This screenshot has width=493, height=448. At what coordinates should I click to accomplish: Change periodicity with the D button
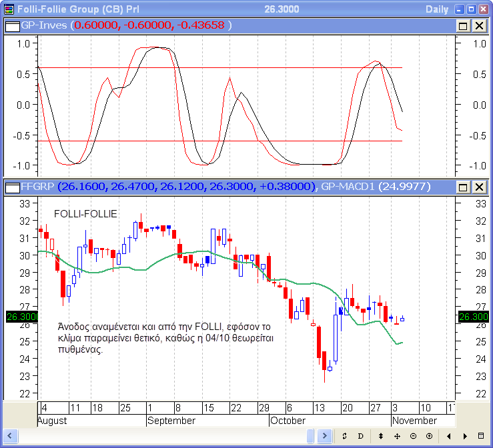[361, 436]
